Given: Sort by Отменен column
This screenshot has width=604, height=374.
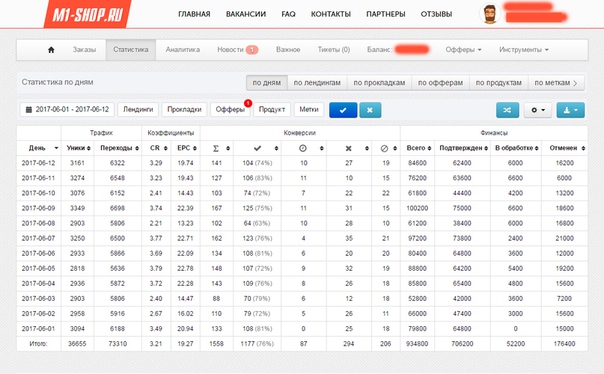Looking at the screenshot, I should click(565, 148).
